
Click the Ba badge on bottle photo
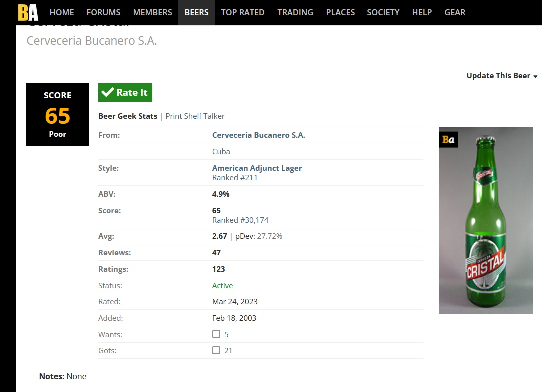click(448, 140)
